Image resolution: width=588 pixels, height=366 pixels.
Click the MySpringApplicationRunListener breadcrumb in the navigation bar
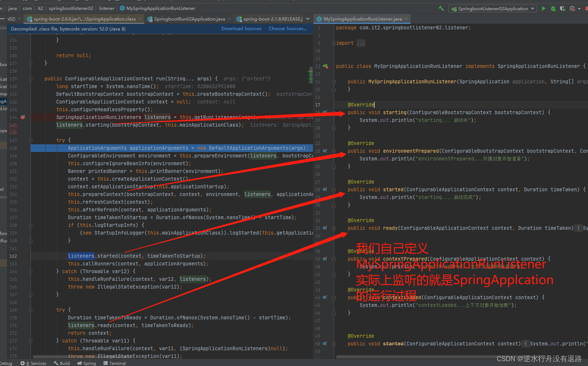click(x=158, y=8)
